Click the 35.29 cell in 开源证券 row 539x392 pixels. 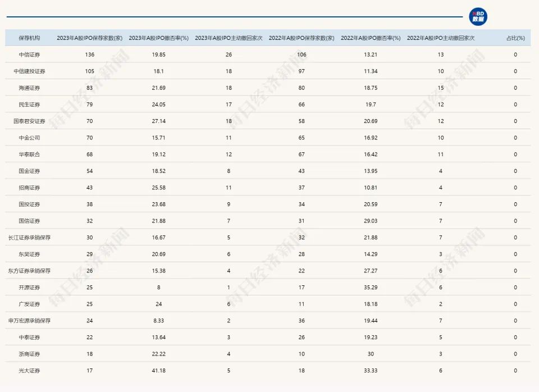point(371,288)
